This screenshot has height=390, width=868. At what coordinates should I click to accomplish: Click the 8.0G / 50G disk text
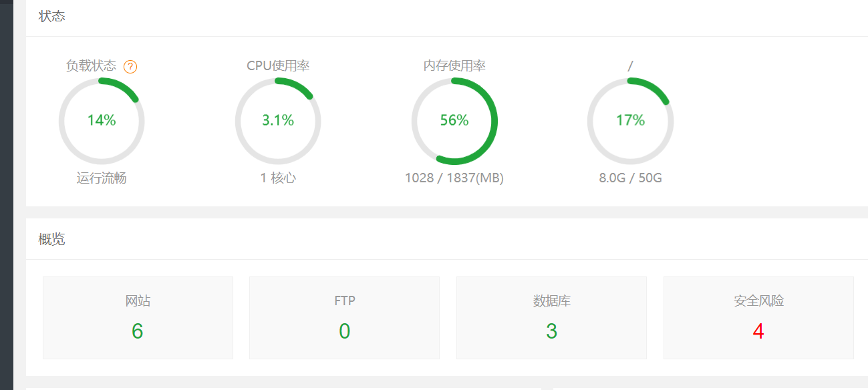pos(630,178)
